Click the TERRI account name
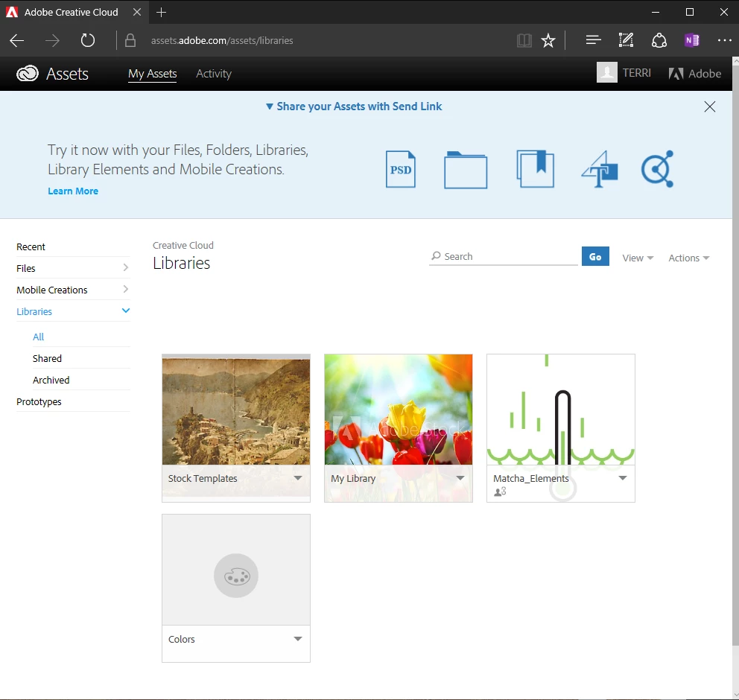 tap(637, 73)
